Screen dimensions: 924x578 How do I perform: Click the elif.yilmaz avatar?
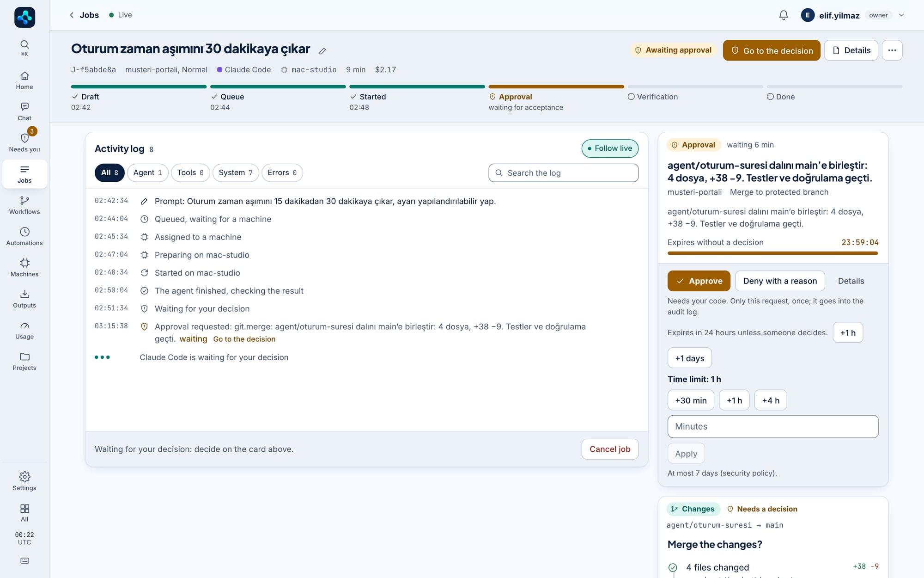pos(808,15)
